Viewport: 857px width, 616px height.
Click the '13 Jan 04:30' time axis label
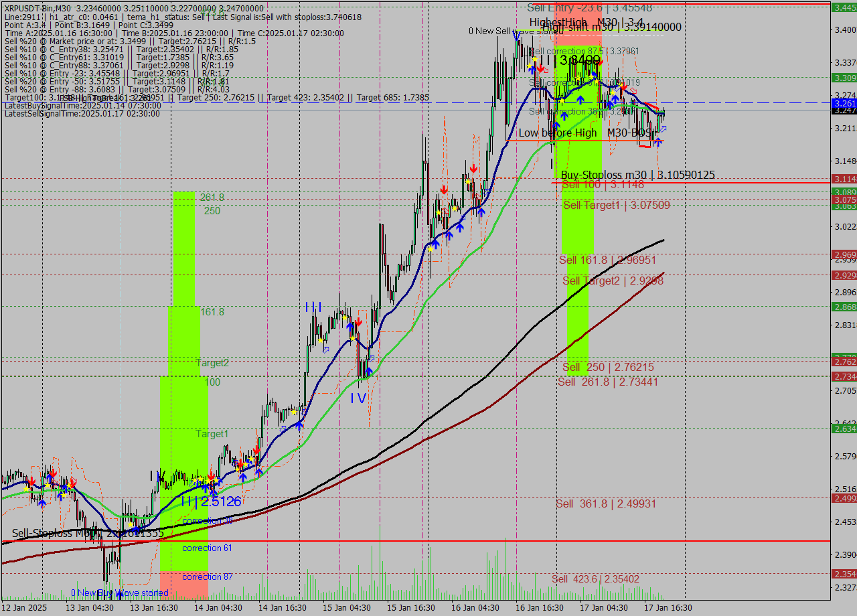[x=89, y=607]
